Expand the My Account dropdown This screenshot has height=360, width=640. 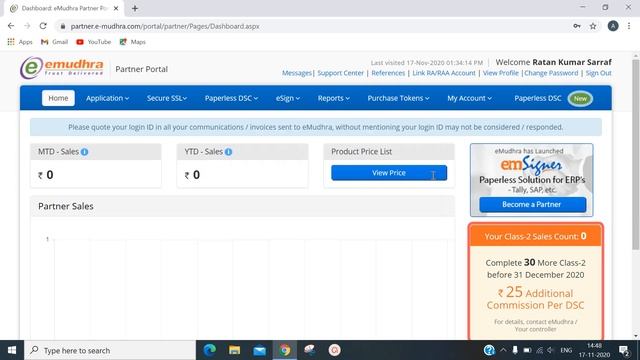469,98
